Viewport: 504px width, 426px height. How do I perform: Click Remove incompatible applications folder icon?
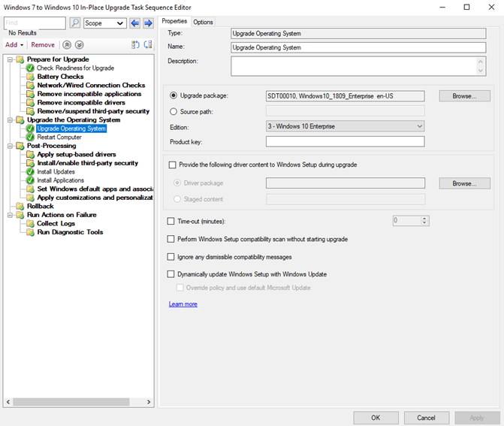[30, 94]
